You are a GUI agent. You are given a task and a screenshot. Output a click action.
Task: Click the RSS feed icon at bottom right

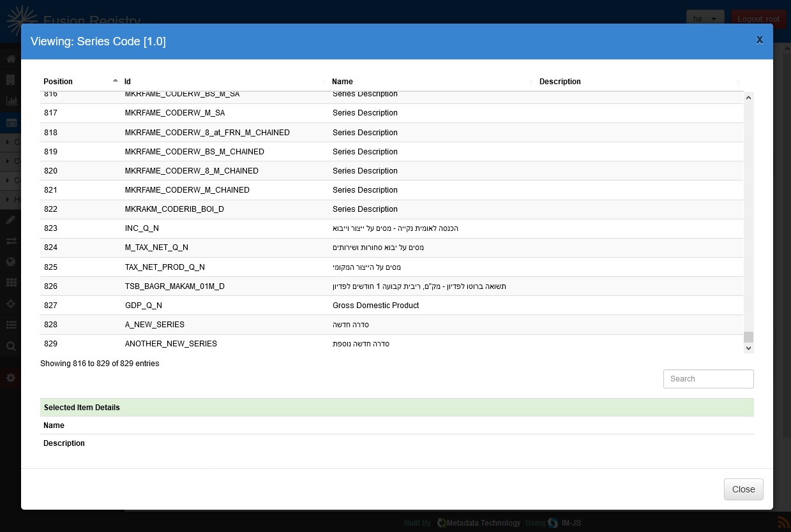(x=783, y=522)
